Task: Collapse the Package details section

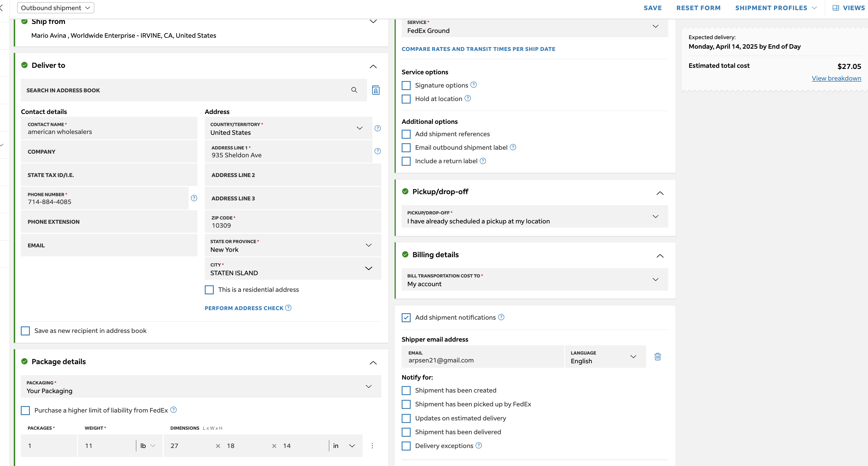Action: 373,363
